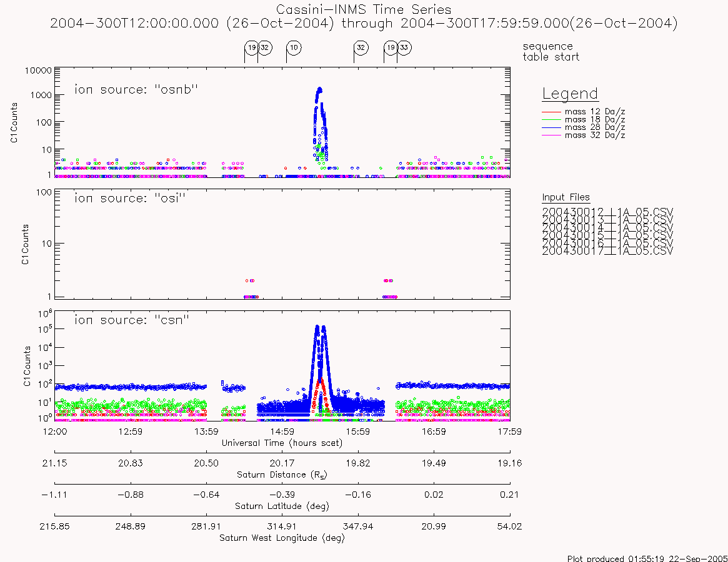
Task: Click sequence table marker 33
Action: click(404, 48)
